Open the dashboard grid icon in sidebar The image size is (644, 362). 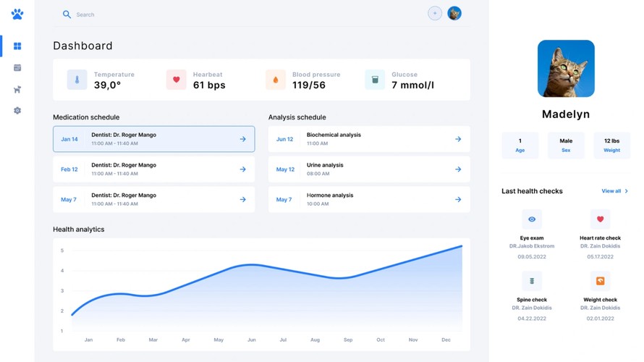tap(17, 46)
